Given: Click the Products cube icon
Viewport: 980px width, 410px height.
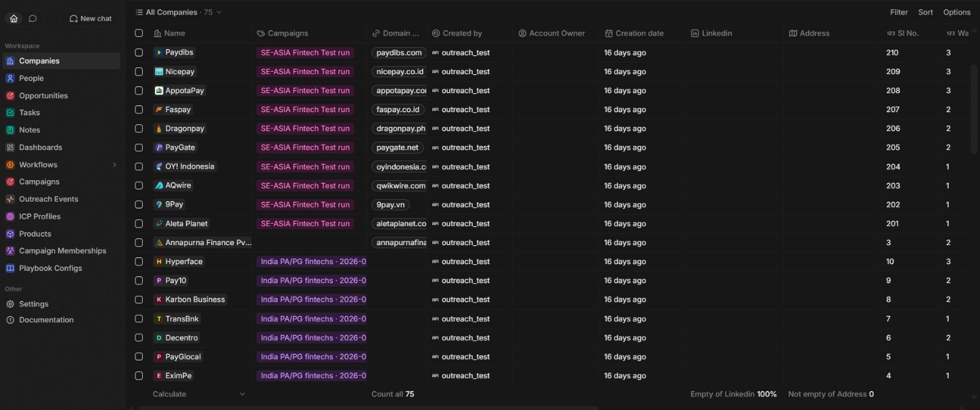Looking at the screenshot, I should pyautogui.click(x=10, y=233).
